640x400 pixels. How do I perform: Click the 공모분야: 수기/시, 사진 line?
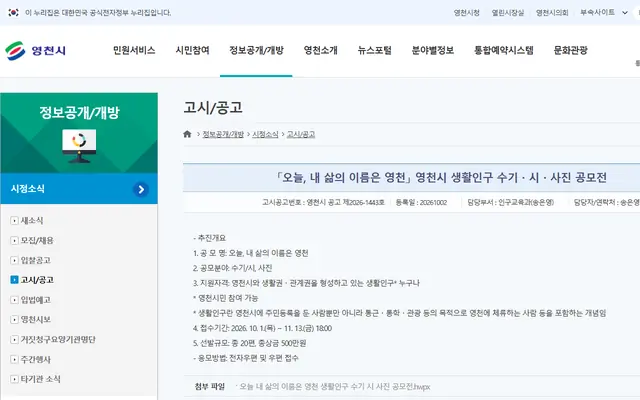tap(233, 268)
